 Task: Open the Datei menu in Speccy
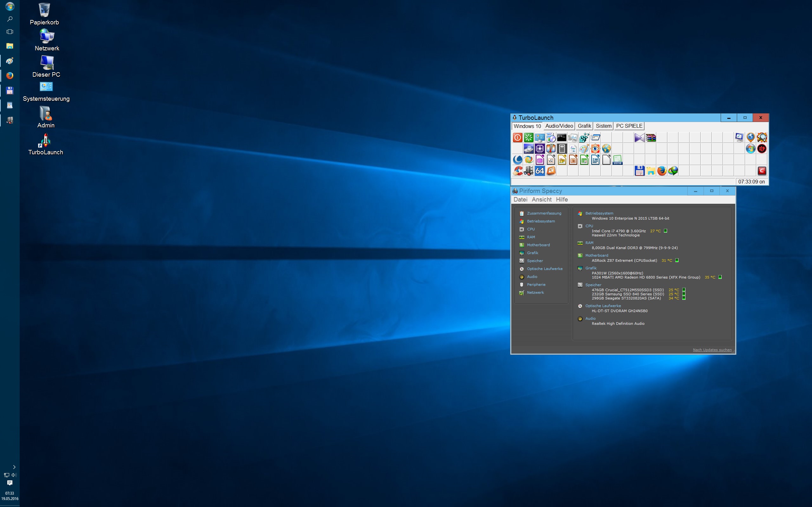[x=520, y=200]
